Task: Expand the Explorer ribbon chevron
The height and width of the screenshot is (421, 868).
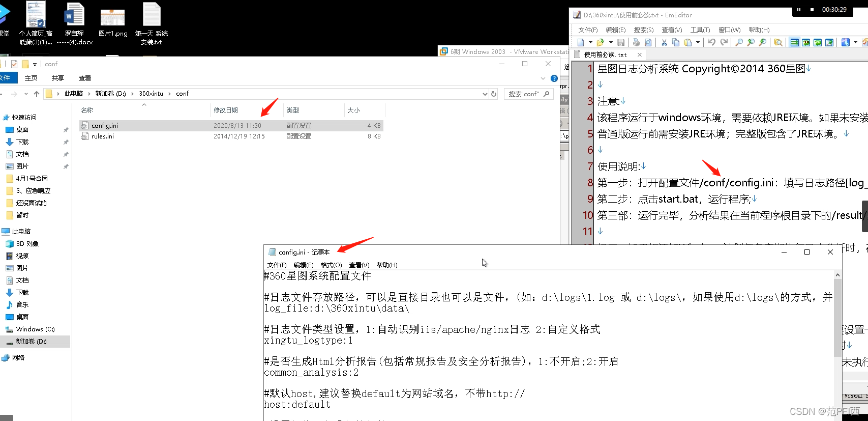Action: (x=543, y=78)
